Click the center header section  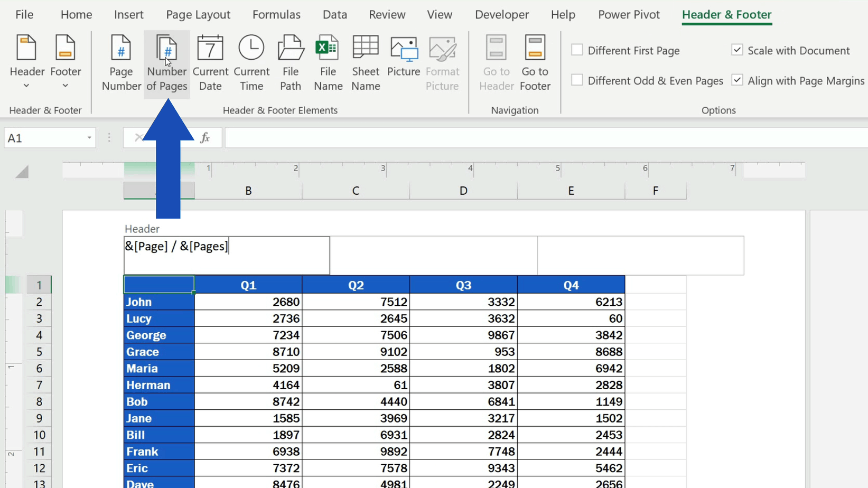434,256
